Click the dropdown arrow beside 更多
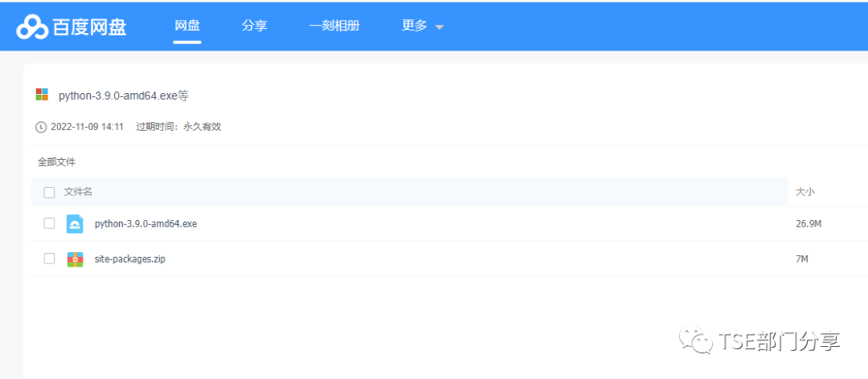Screen dimensions: 868x379 pyautogui.click(x=439, y=27)
